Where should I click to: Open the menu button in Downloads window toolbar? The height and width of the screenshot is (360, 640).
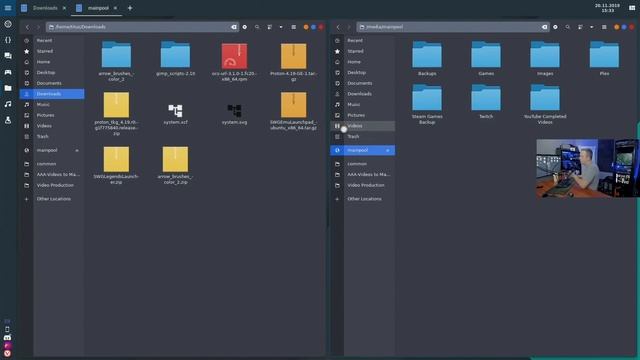293,27
